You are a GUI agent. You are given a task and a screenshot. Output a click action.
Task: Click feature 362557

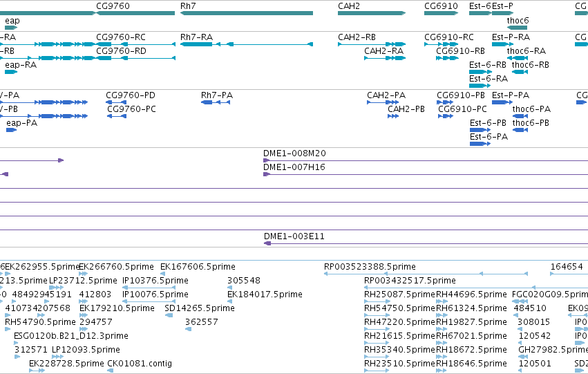188,329
